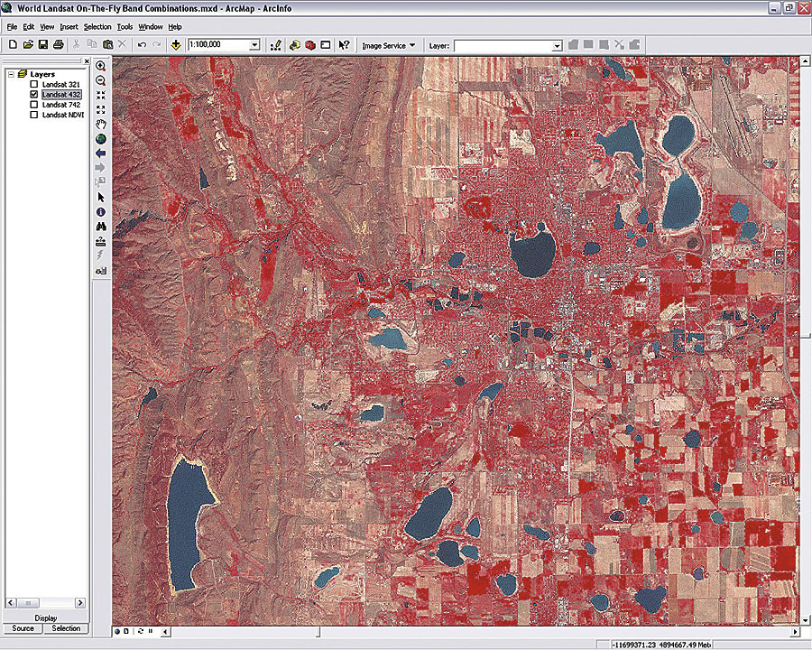The height and width of the screenshot is (650, 812).
Task: Collapse the Layers tree group
Action: 10,74
